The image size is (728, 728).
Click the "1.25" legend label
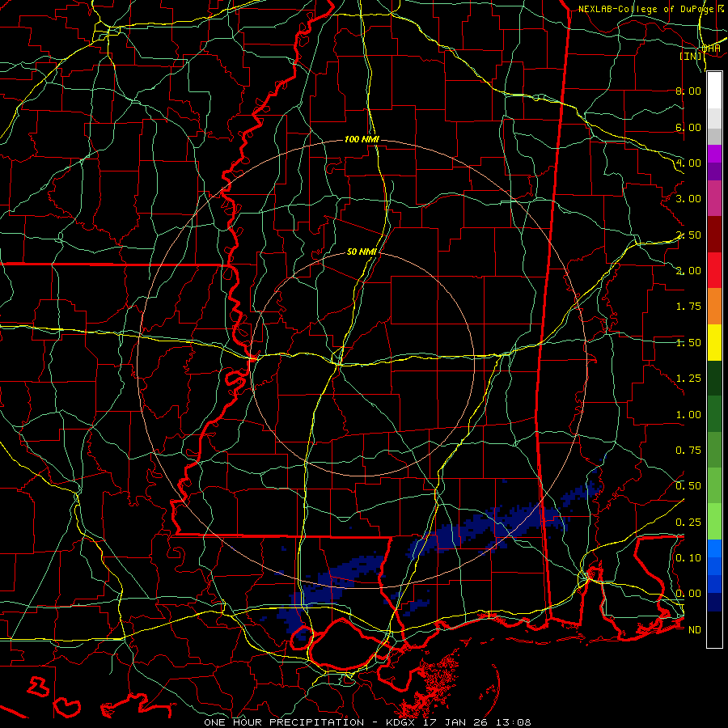coord(688,379)
